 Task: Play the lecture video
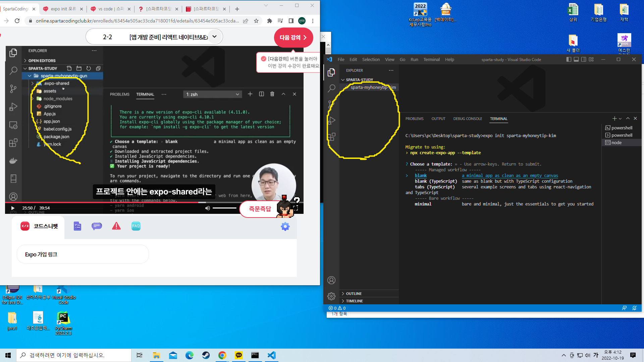point(13,208)
